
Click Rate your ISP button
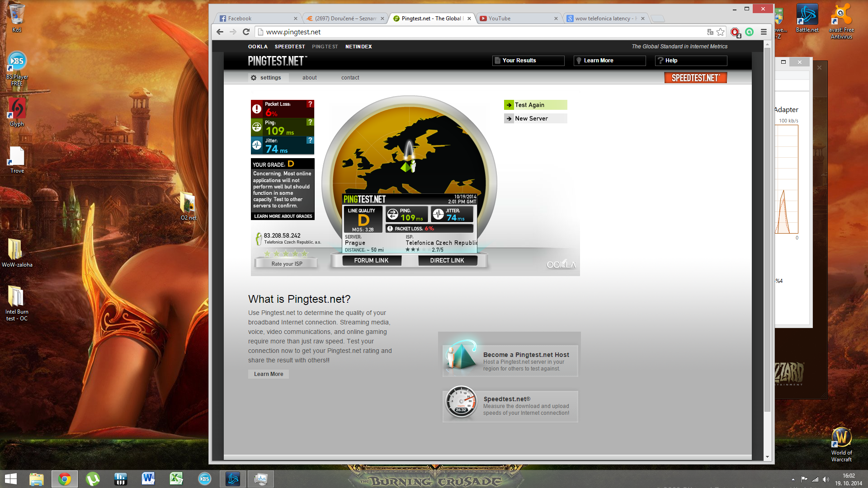[287, 263]
